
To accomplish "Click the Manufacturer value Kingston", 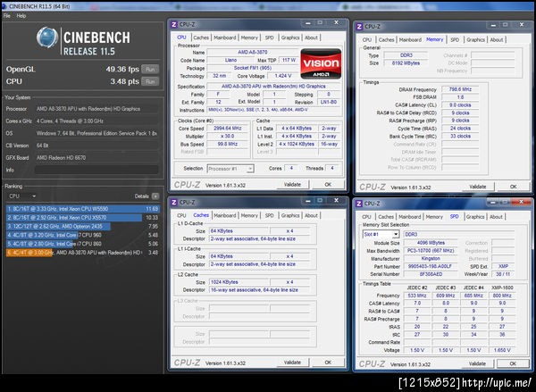I will coord(431,258).
